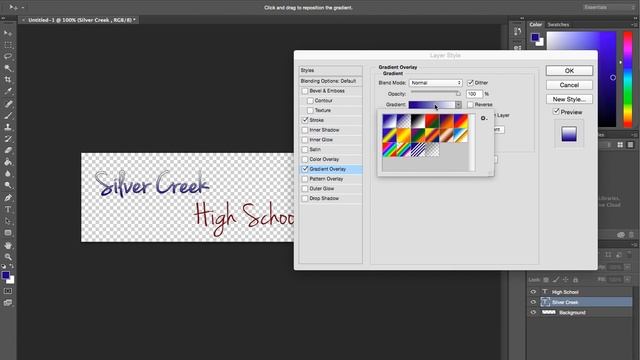Select the Brush tool

tap(8, 116)
